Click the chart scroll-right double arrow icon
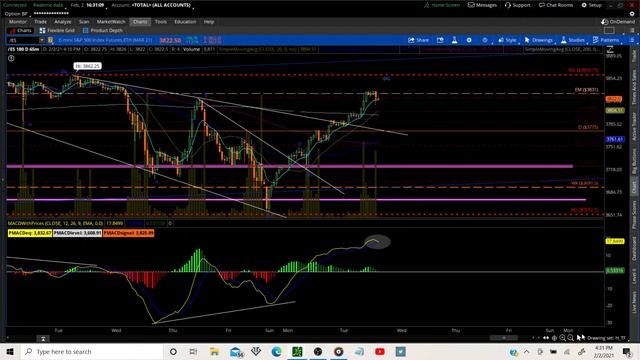The height and width of the screenshot is (360, 640). pos(546,338)
